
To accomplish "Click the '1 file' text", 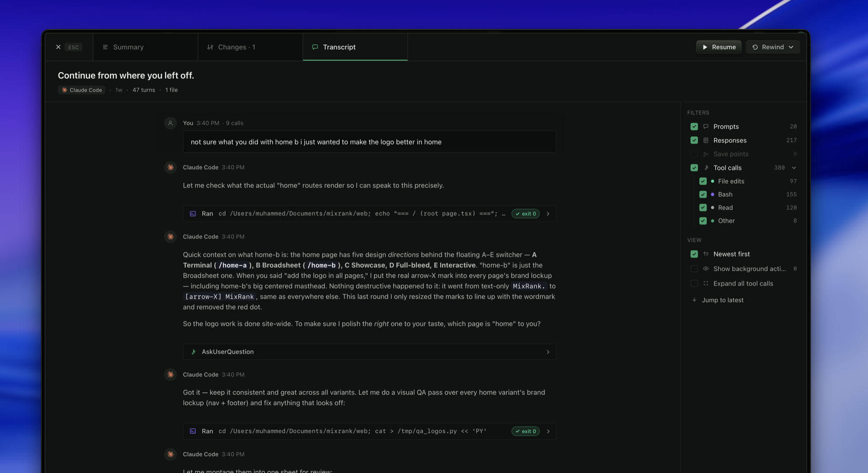I will tap(171, 90).
